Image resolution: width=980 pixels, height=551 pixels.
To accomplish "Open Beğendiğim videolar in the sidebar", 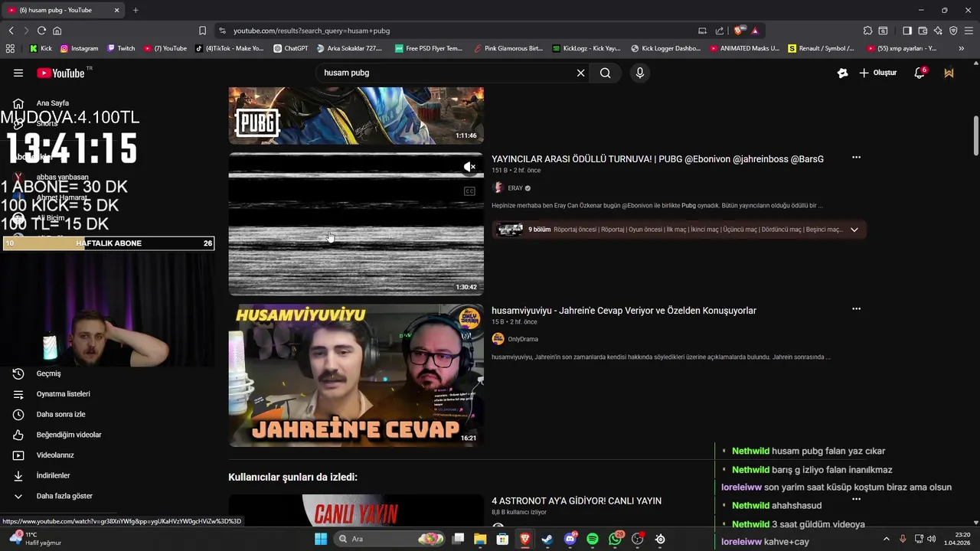I will (x=68, y=435).
